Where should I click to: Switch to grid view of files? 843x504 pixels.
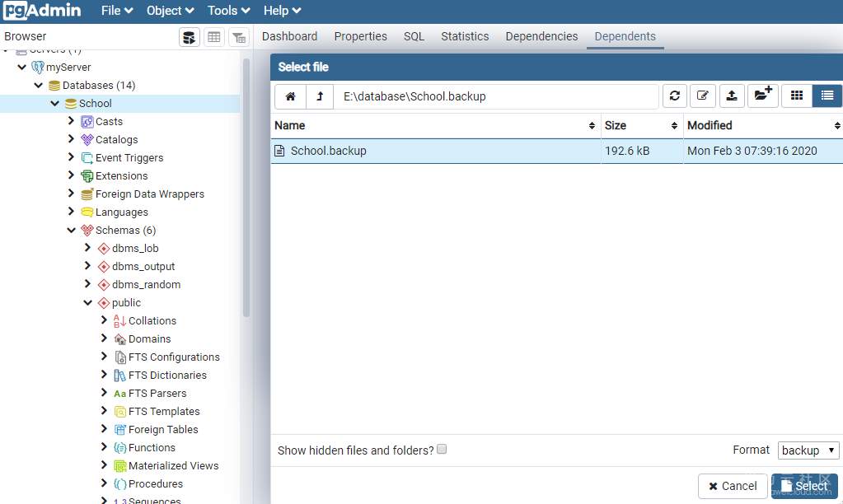point(797,96)
